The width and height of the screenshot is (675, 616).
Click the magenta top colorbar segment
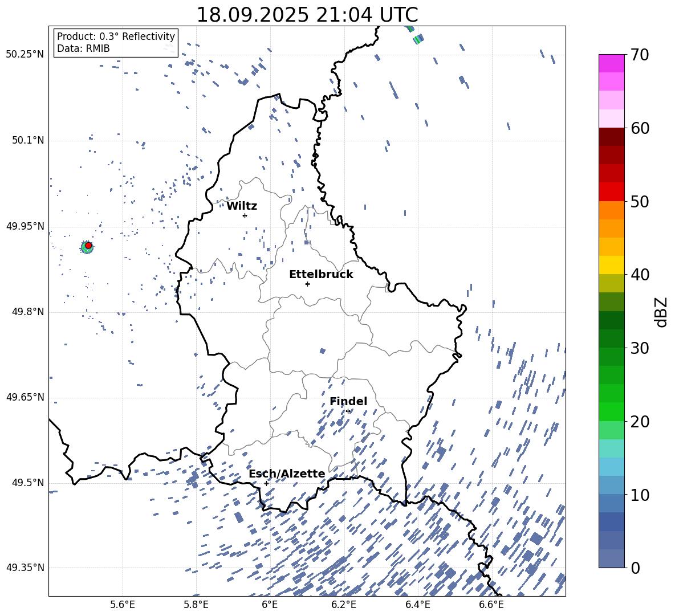612,63
